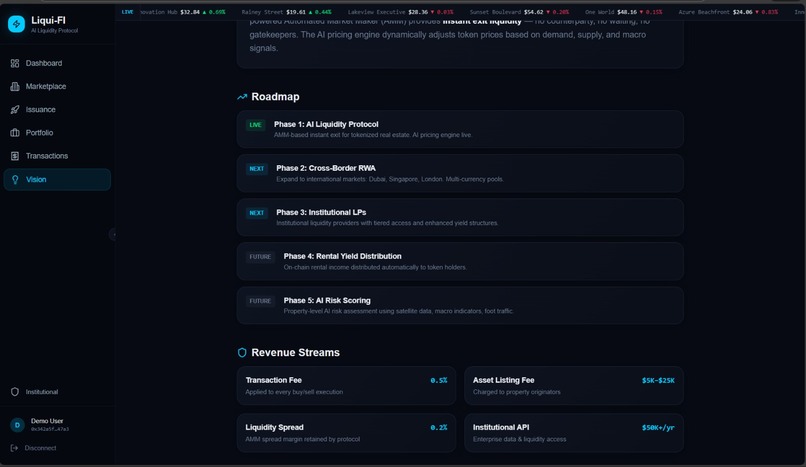The width and height of the screenshot is (806, 467).
Task: Click the NEXT badge on Phase 2
Action: pos(257,169)
